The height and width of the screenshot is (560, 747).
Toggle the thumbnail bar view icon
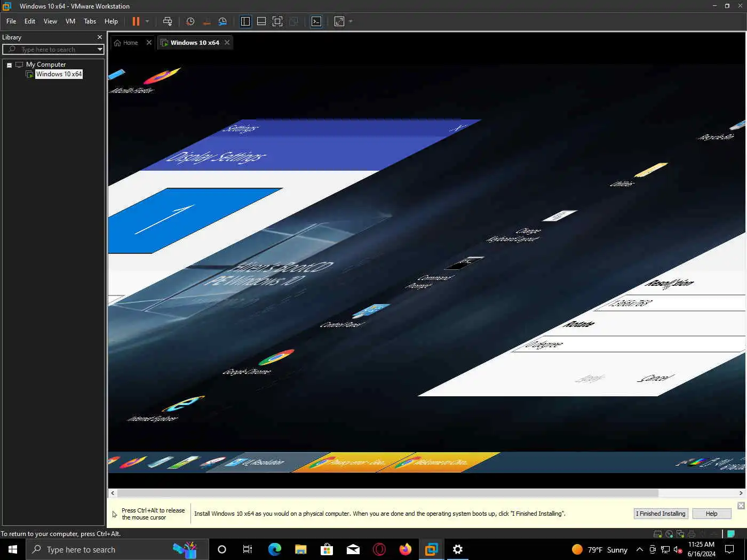[x=261, y=21]
